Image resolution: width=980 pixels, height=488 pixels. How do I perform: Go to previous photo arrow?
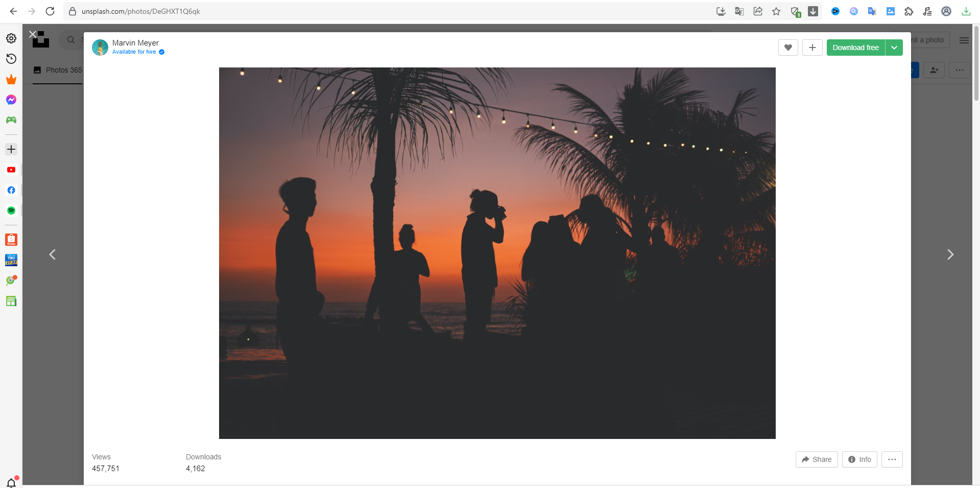(52, 254)
